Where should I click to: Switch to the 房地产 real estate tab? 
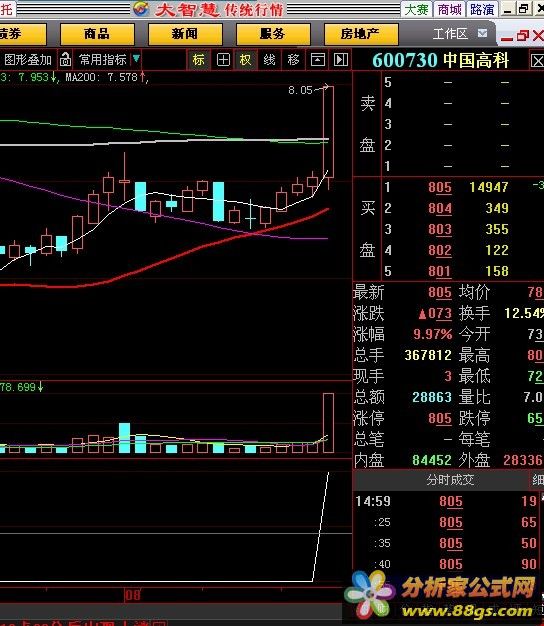[x=361, y=34]
